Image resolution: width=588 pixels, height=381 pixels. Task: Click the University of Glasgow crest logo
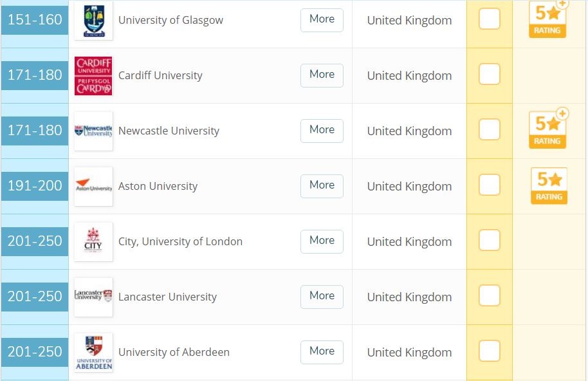(x=93, y=20)
